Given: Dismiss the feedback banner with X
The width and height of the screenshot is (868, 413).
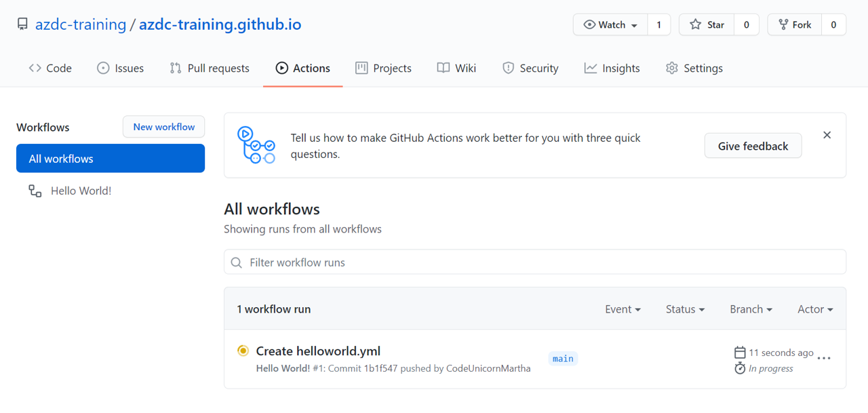Looking at the screenshot, I should point(827,135).
